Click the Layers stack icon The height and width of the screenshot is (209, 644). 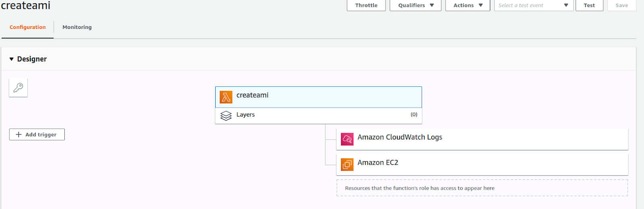click(226, 116)
